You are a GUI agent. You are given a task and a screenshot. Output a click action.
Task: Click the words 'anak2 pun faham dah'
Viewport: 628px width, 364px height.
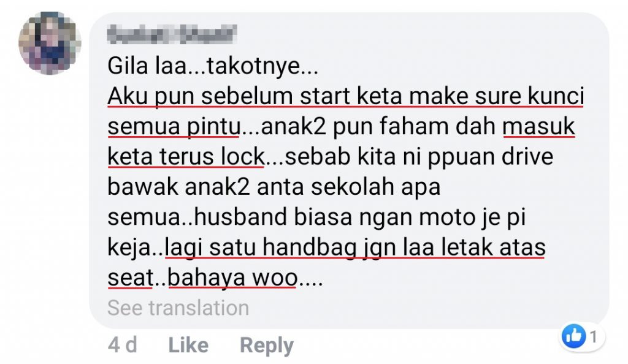click(x=378, y=127)
